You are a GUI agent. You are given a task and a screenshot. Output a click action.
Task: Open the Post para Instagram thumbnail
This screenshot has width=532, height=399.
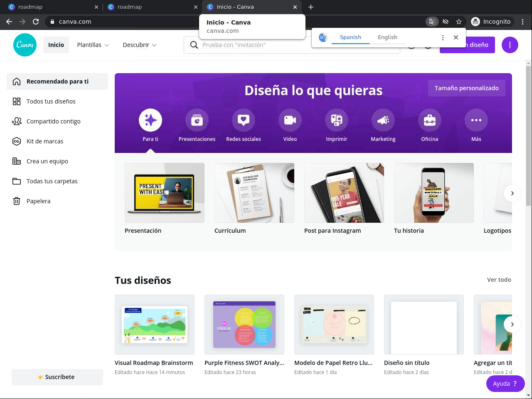click(x=344, y=193)
